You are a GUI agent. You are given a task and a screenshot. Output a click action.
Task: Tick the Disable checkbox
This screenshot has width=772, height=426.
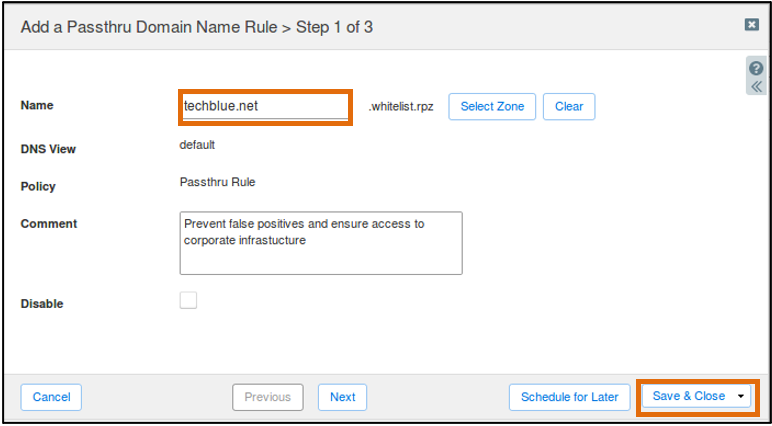[x=188, y=300]
